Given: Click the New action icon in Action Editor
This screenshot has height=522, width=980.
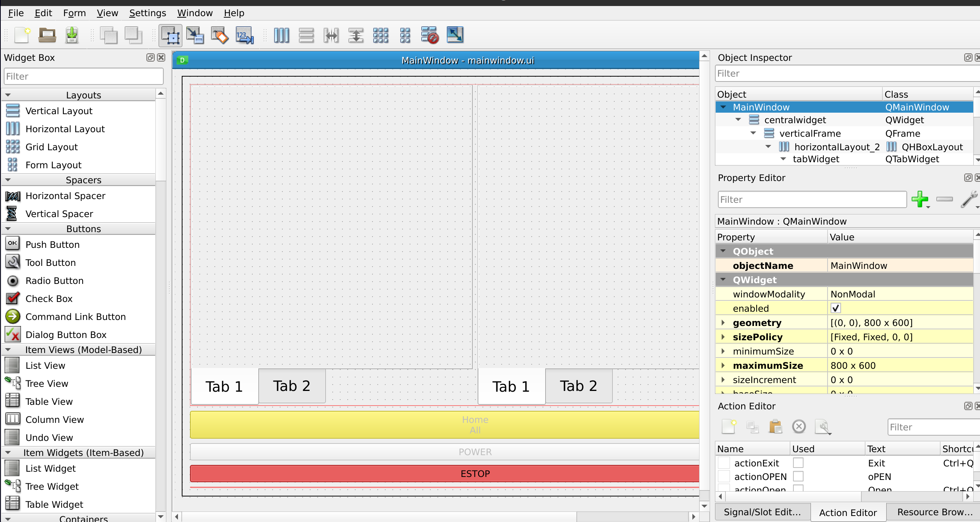Looking at the screenshot, I should 728,427.
